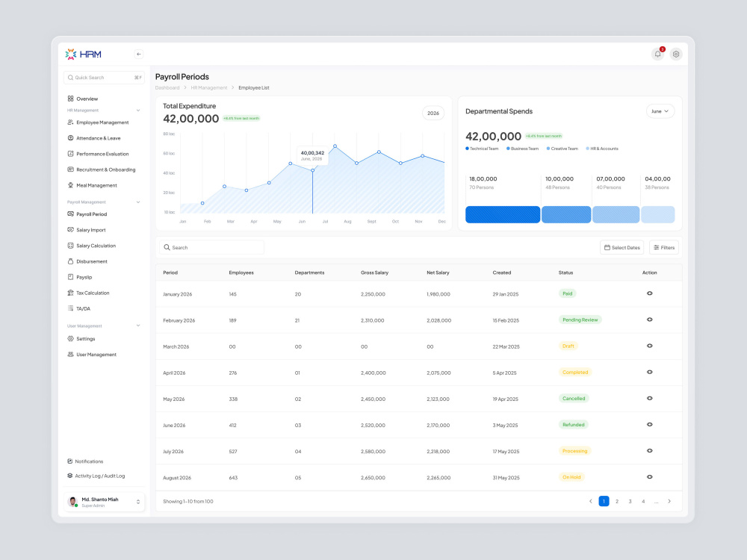
Task: Go to the next page arrow
Action: click(x=669, y=502)
